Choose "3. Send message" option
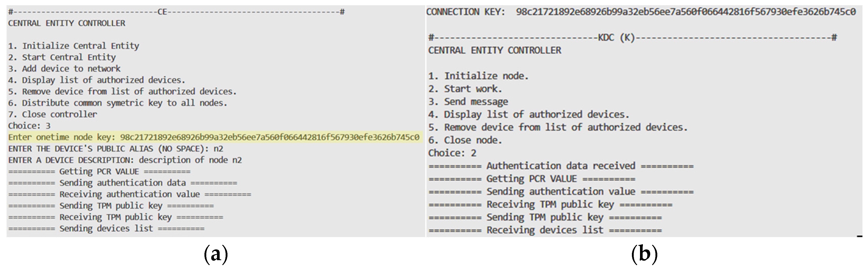 coord(468,102)
